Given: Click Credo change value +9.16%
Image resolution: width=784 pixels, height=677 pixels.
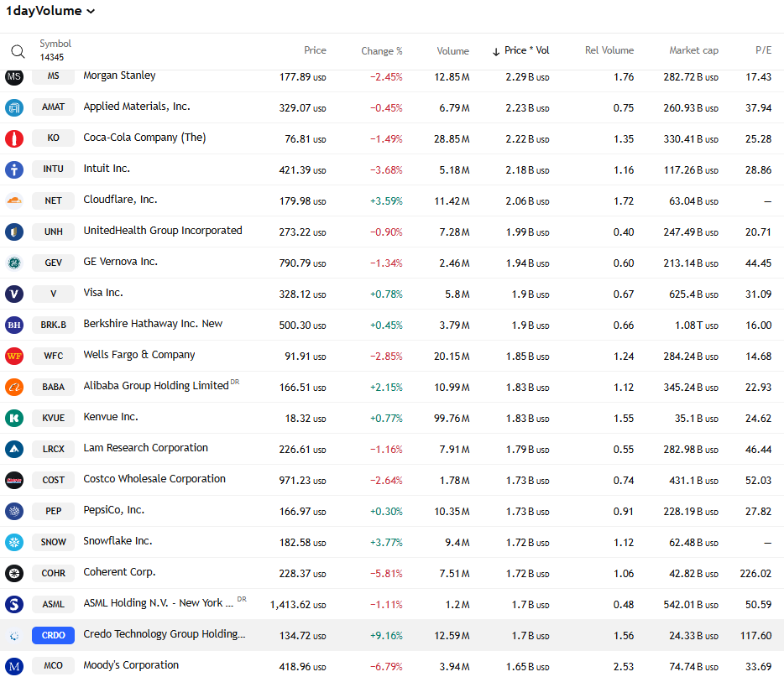Looking at the screenshot, I should (x=386, y=636).
